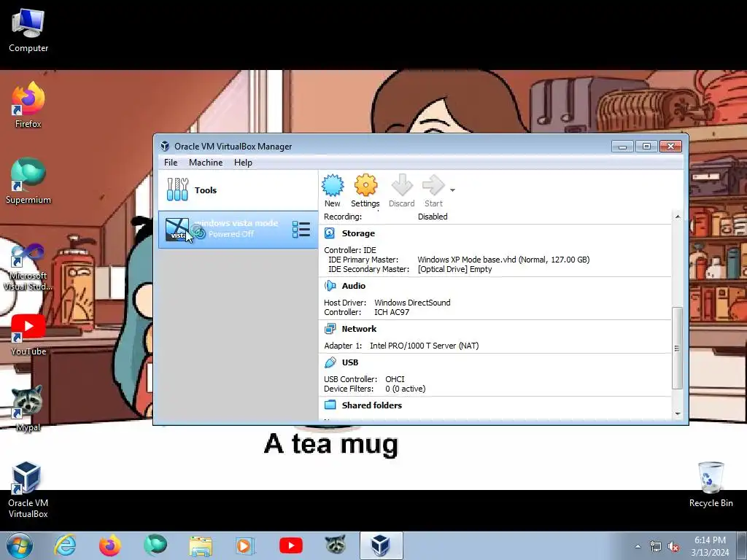Select the Firefox desktop shortcut

coord(28,105)
